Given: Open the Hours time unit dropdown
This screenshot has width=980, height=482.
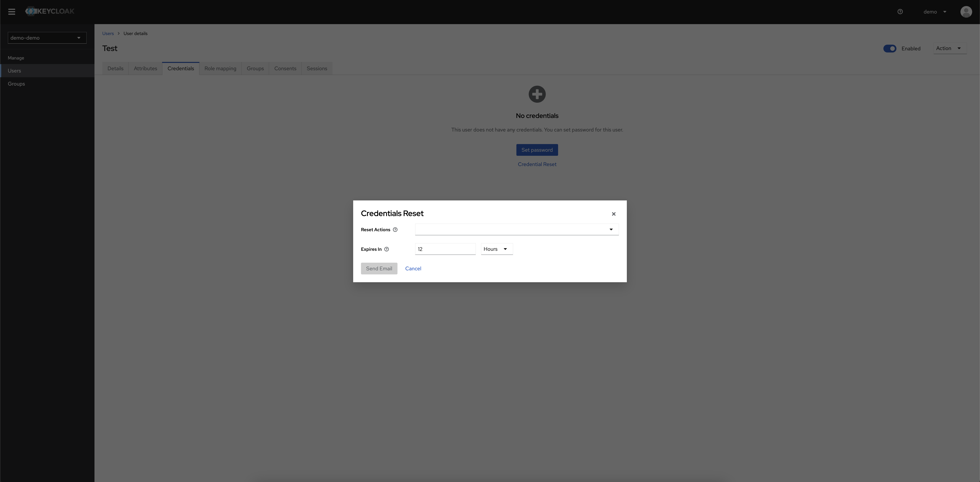Looking at the screenshot, I should click(497, 249).
